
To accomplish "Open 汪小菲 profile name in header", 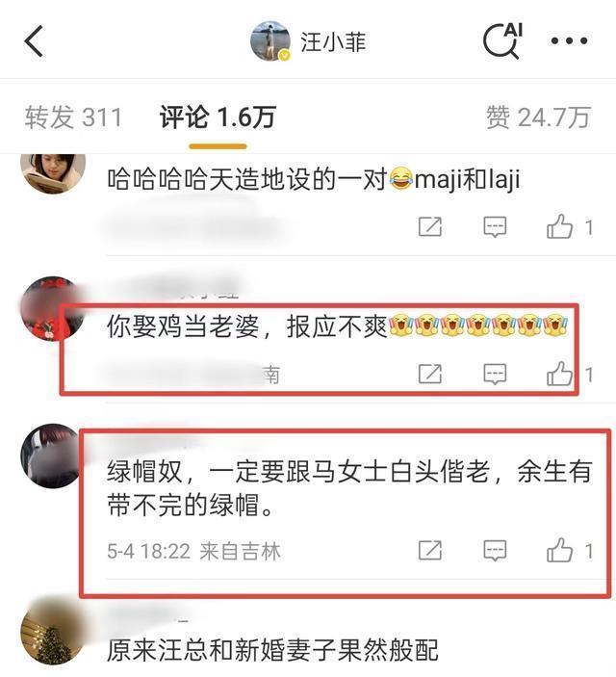I will 333,41.
